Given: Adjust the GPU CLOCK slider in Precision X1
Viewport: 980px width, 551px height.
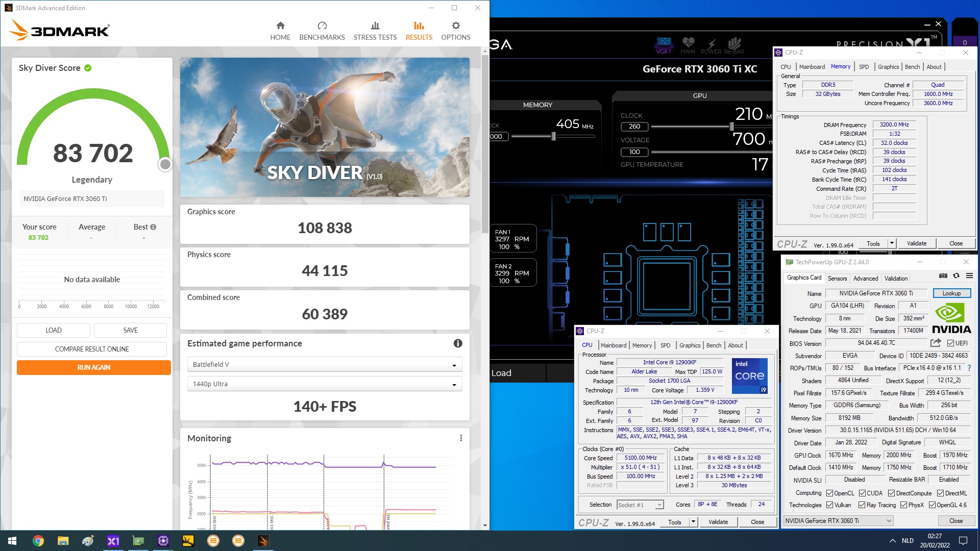Looking at the screenshot, I should 731,127.
